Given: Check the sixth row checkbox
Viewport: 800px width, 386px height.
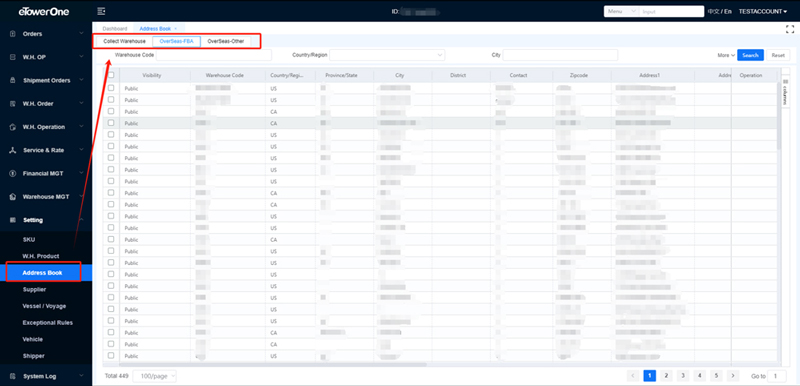Looking at the screenshot, I should (111, 146).
